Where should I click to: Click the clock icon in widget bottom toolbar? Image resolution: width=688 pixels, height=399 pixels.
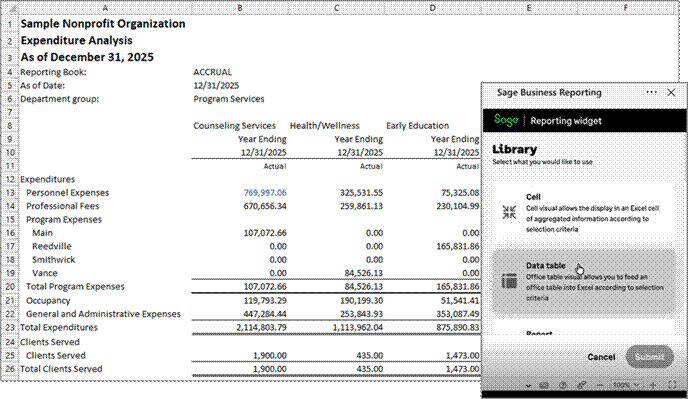click(563, 385)
